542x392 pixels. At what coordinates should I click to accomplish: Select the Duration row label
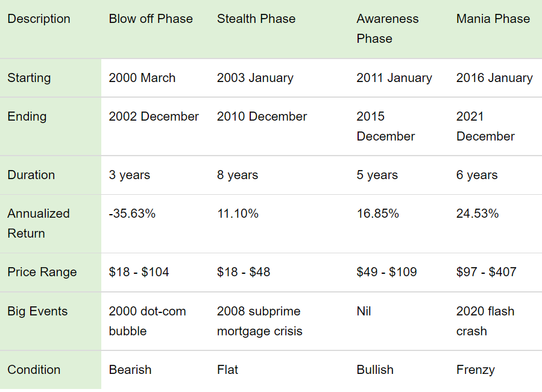(x=31, y=175)
